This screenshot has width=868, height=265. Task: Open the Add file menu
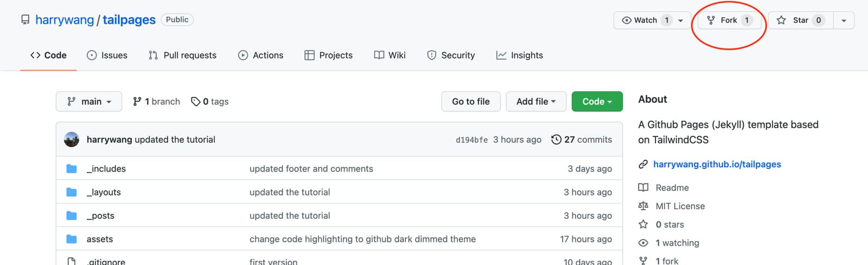(x=536, y=102)
